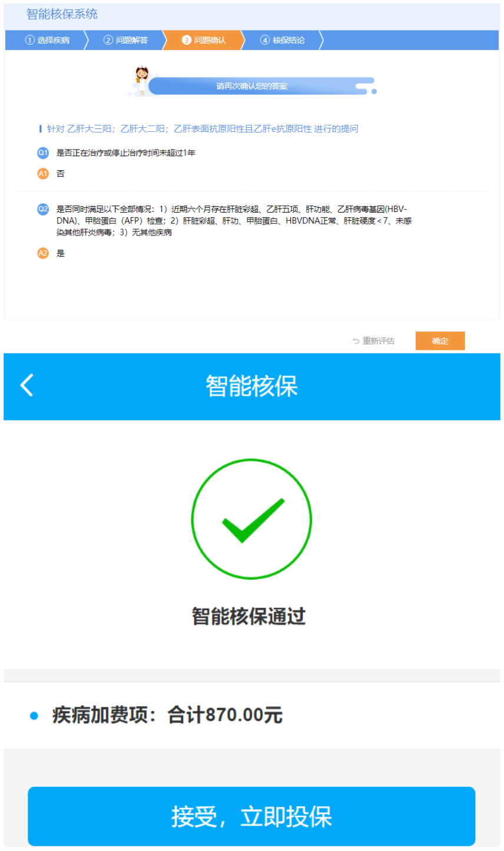Viewport: 504px width, 851px height.
Task: Click the orange A2 answer badge
Action: 43,253
